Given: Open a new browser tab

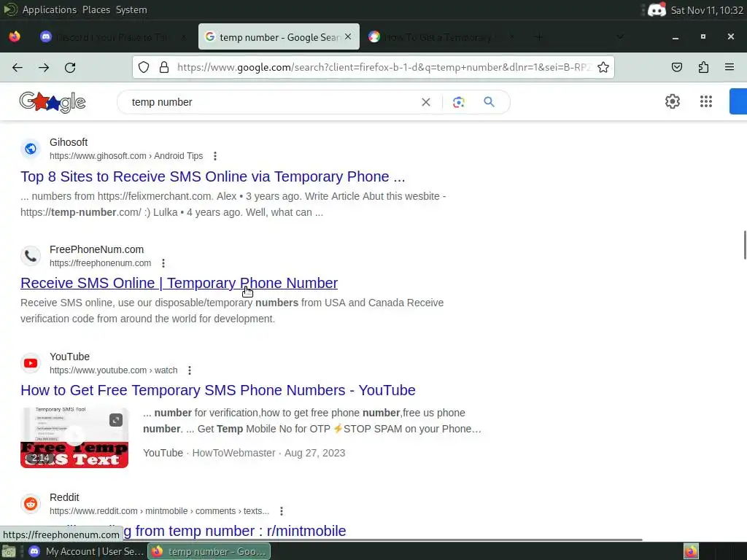Looking at the screenshot, I should coord(539,36).
